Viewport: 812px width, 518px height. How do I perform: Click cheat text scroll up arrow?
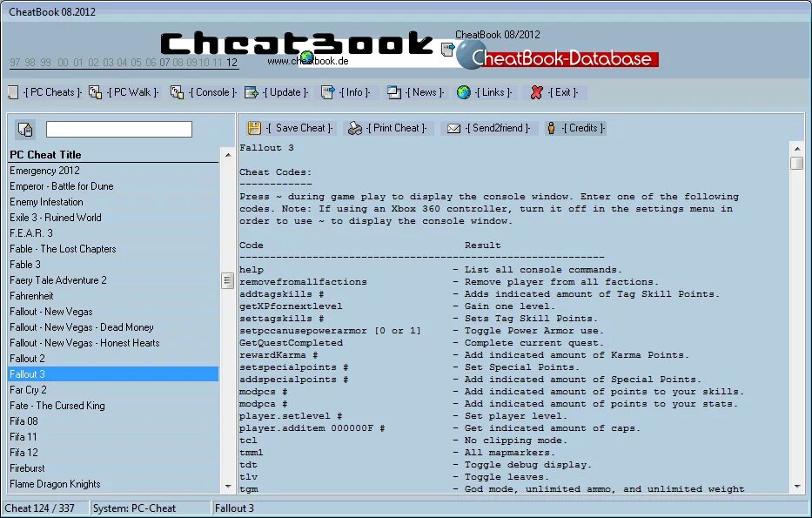click(797, 149)
